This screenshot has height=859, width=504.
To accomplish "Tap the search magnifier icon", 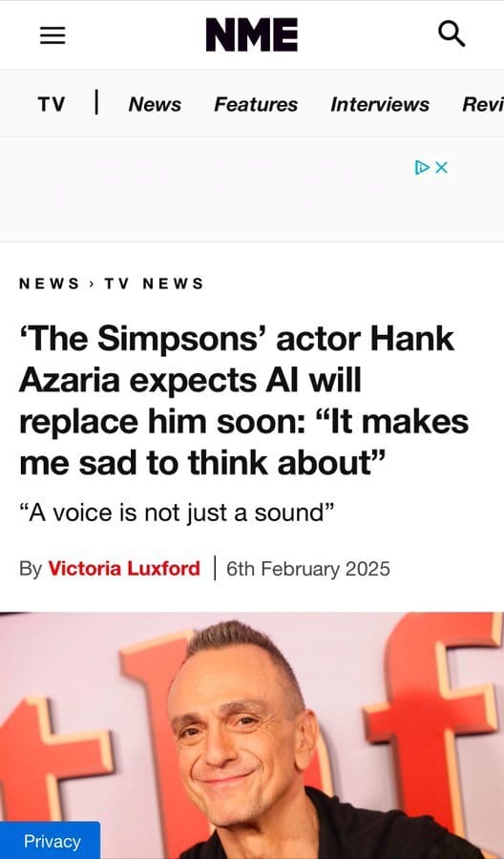I will pyautogui.click(x=451, y=35).
